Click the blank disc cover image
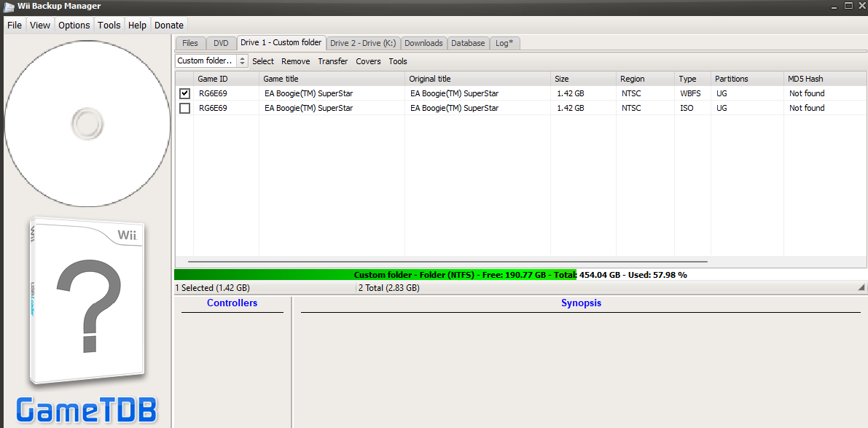Screen dimensions: 868x428 coord(87,123)
